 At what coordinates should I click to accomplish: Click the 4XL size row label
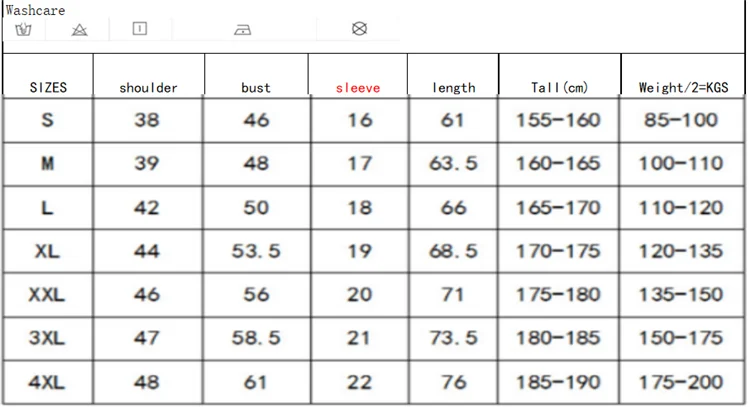47,384
